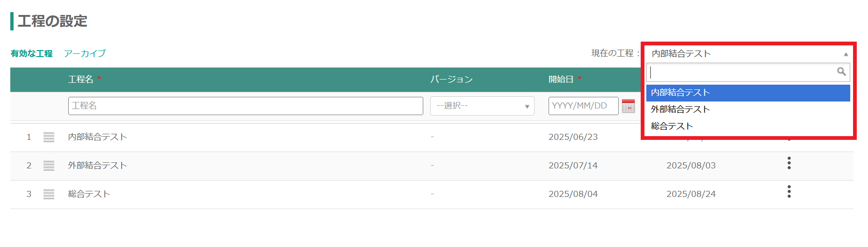Grab the drag handle for 内部結合テスト row
The height and width of the screenshot is (247, 868).
coord(49,137)
